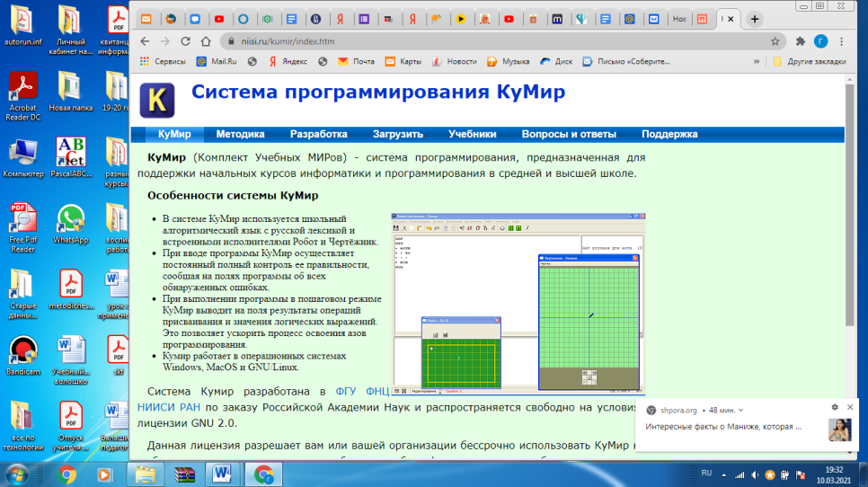The image size is (868, 487).
Task: Open the Учебники menu item
Action: (x=473, y=134)
